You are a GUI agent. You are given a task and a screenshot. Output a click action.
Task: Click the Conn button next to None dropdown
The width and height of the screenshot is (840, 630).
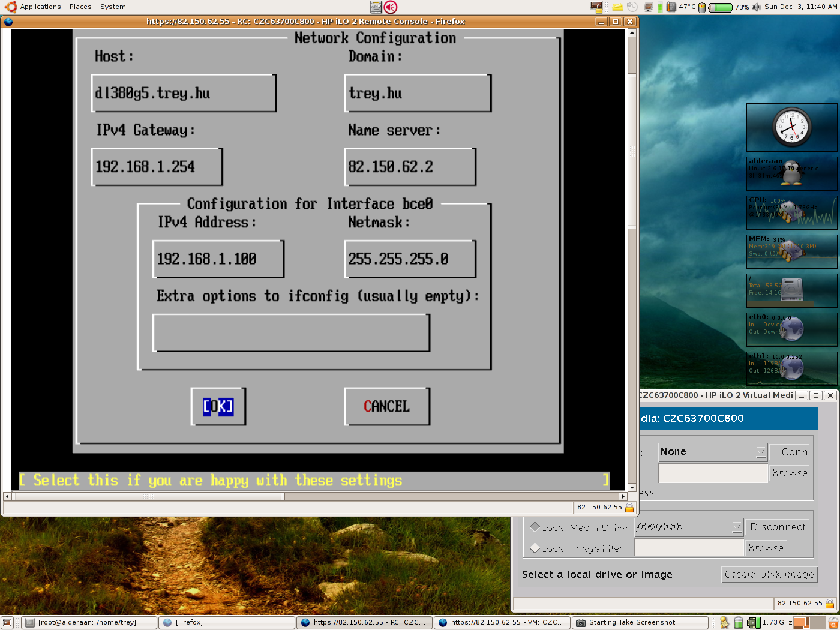(791, 452)
